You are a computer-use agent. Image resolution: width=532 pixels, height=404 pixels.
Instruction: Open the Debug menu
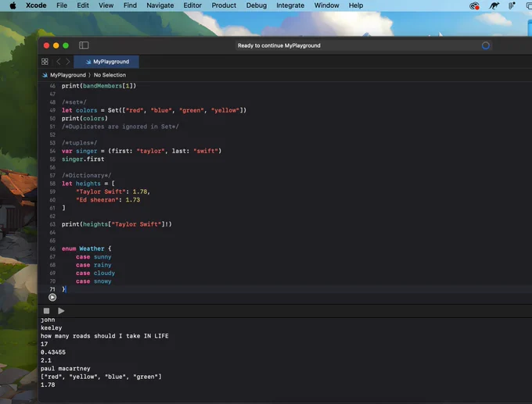257,5
